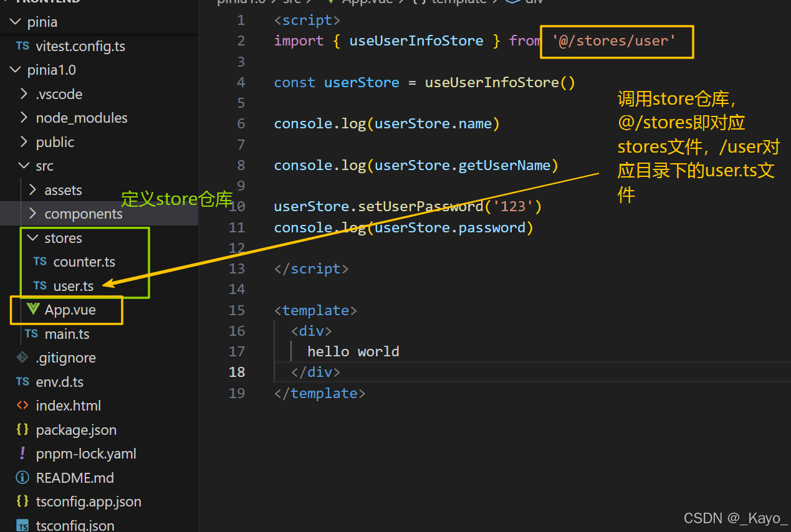Expand the components folder chevron
The image size is (791, 532).
(x=33, y=214)
